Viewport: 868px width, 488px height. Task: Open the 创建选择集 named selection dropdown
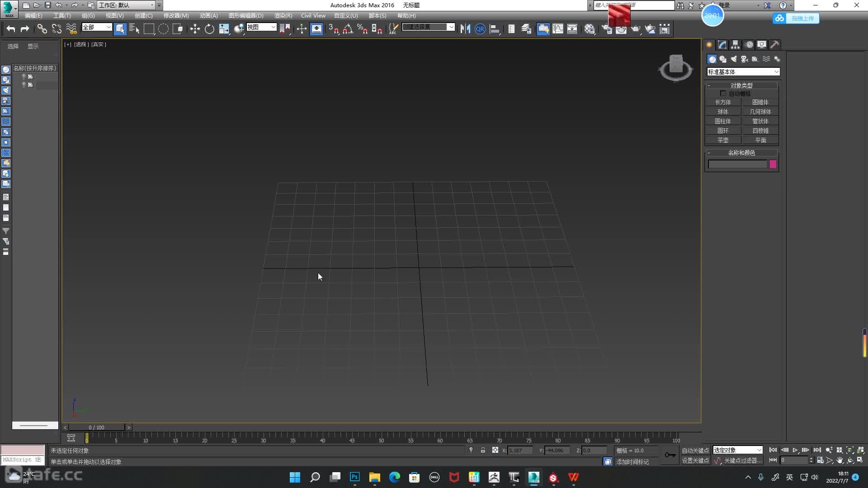(428, 27)
